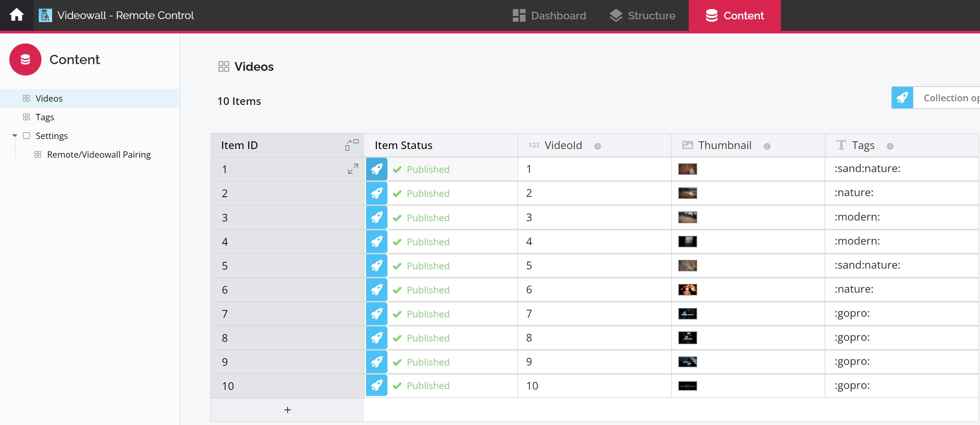980x425 pixels.
Task: Go to the home icon in the top bar
Action: point(16,15)
